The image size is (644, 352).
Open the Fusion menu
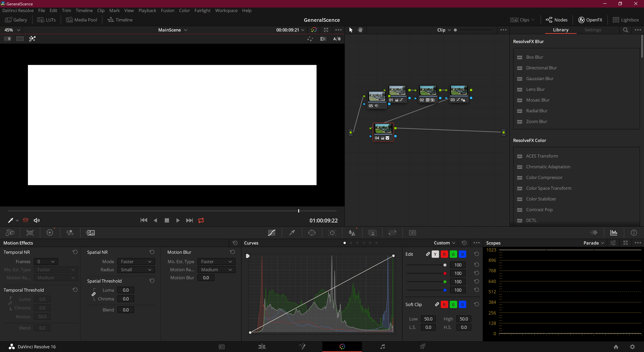click(x=168, y=11)
